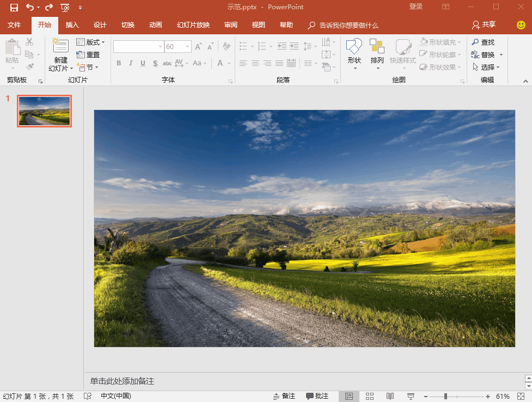Viewport: 532px width, 402px height.
Task: Toggle bold formatting
Action: pyautogui.click(x=118, y=63)
